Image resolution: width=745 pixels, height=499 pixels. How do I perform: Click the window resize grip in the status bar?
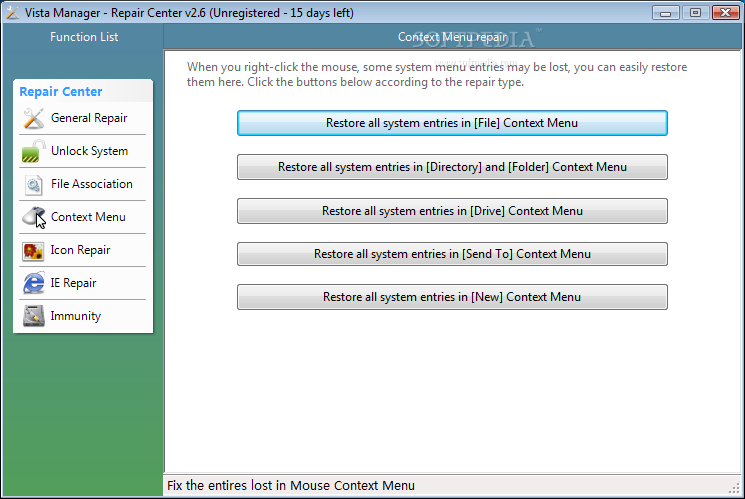[x=735, y=488]
